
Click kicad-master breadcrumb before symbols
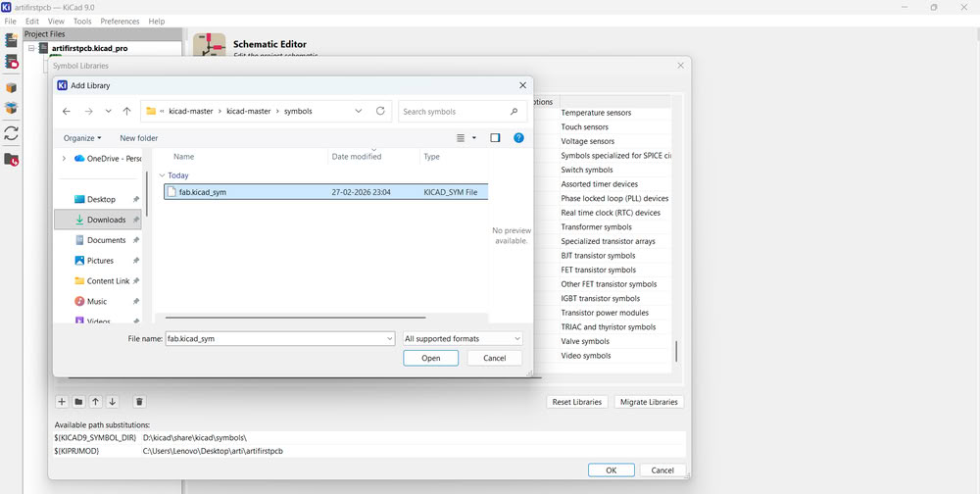249,112
